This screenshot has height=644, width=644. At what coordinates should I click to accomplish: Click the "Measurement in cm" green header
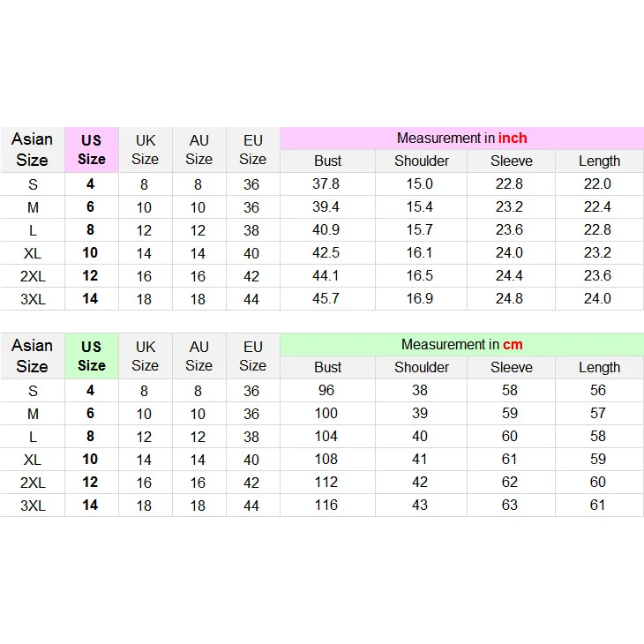point(461,344)
